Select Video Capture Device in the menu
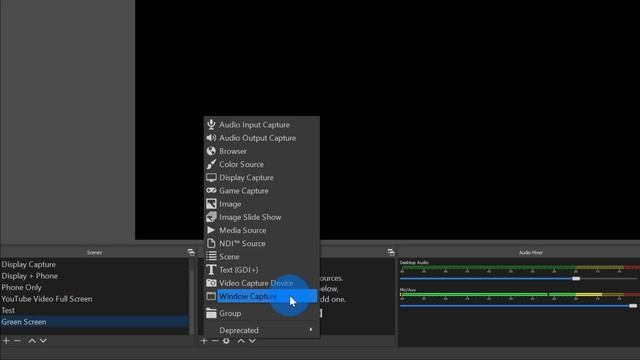 coord(262,283)
